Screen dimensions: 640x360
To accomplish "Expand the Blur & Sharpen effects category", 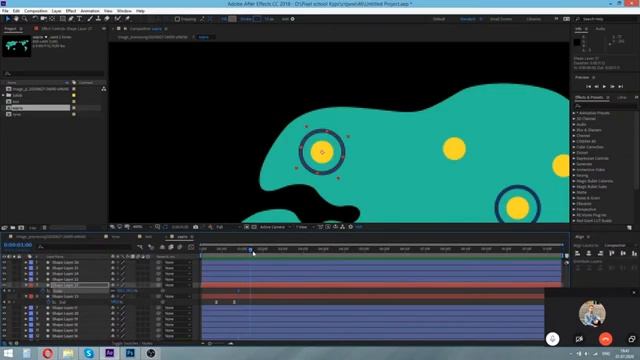I will pos(574,130).
